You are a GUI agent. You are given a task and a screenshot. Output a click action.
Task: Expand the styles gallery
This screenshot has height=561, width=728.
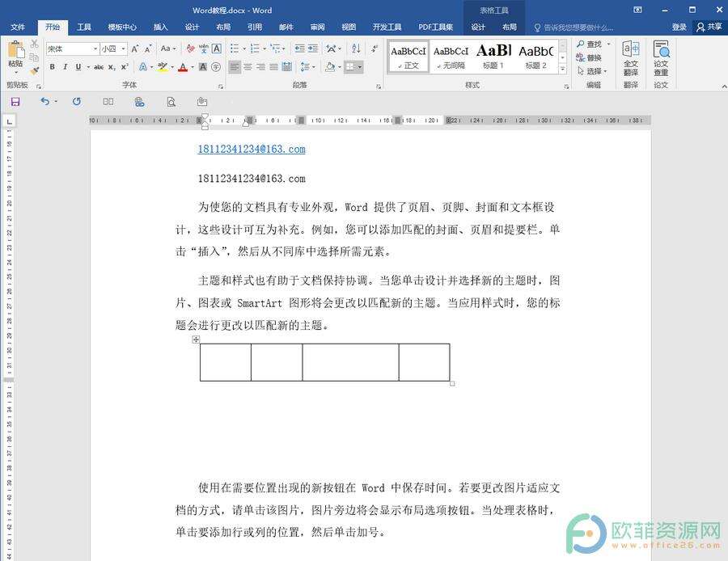pyautogui.click(x=563, y=69)
